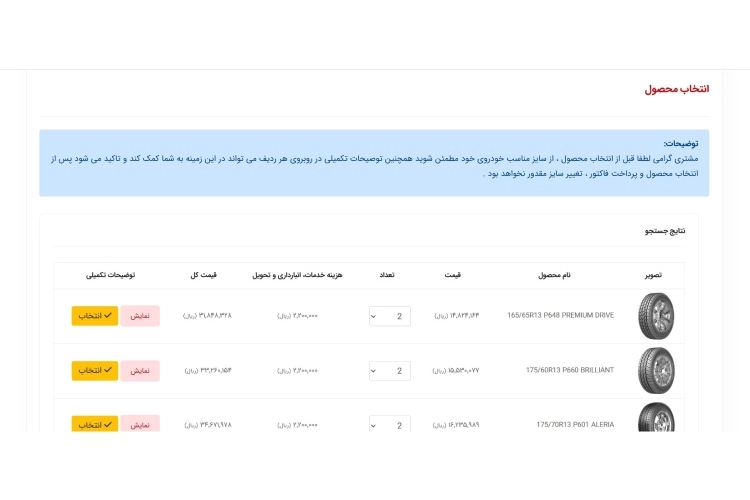This screenshot has height=500, width=750.
Task: Select product name 165/65R13 P648 PREMIUM DRIVE
Action: click(x=560, y=316)
